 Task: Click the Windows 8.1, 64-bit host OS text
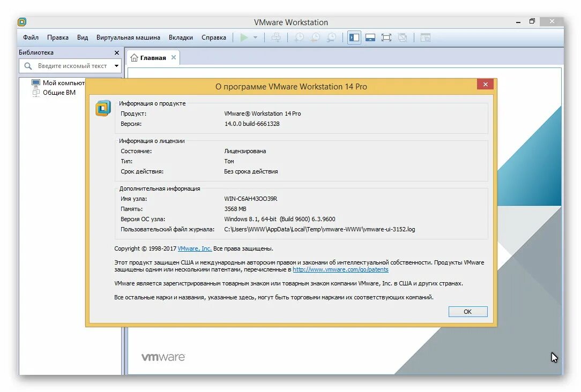tap(280, 219)
